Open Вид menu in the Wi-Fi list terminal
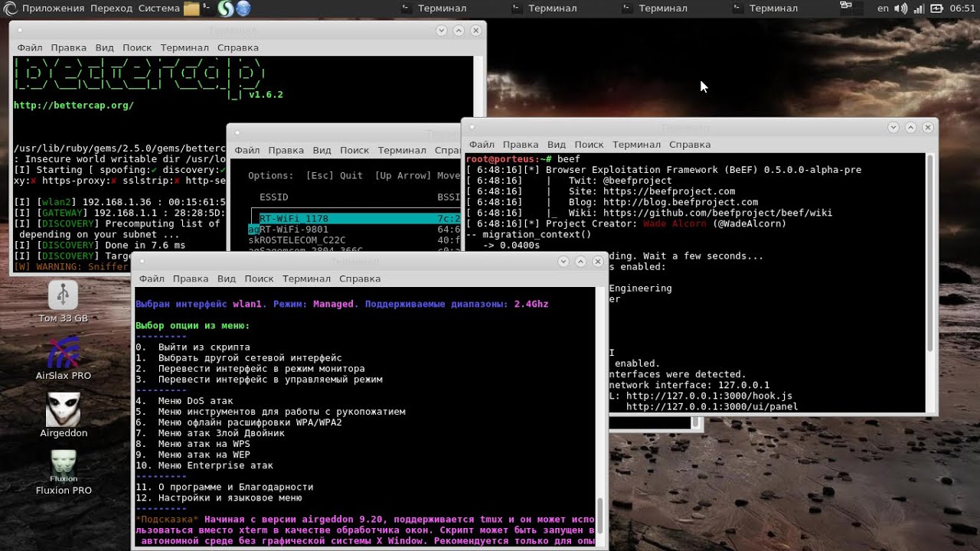Image resolution: width=980 pixels, height=551 pixels. click(322, 151)
